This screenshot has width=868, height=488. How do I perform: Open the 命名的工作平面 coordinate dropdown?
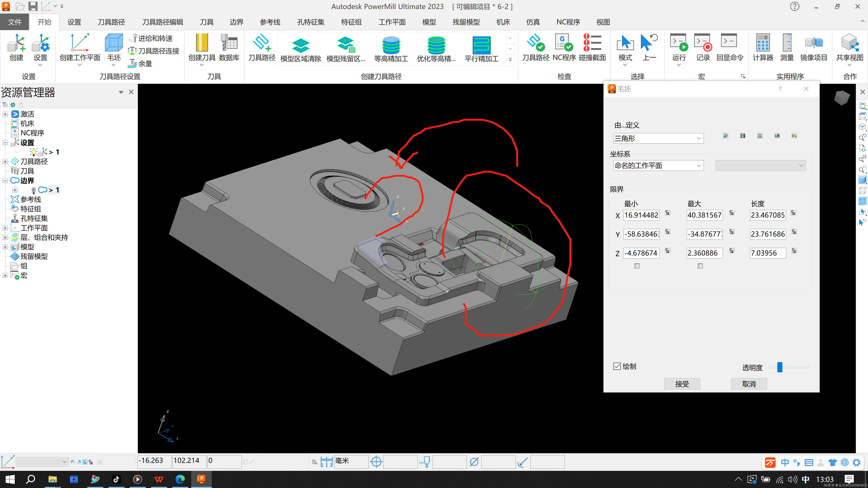tap(658, 165)
